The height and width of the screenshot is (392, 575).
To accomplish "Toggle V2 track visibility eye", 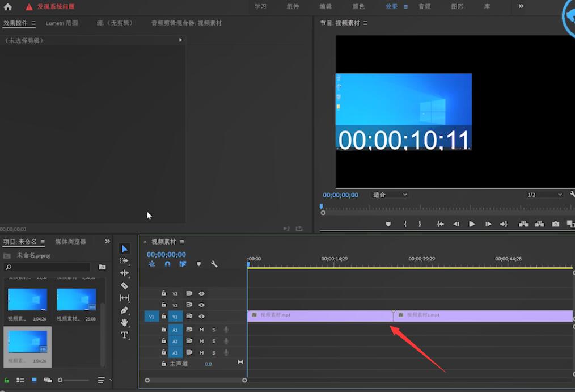I will pyautogui.click(x=201, y=305).
